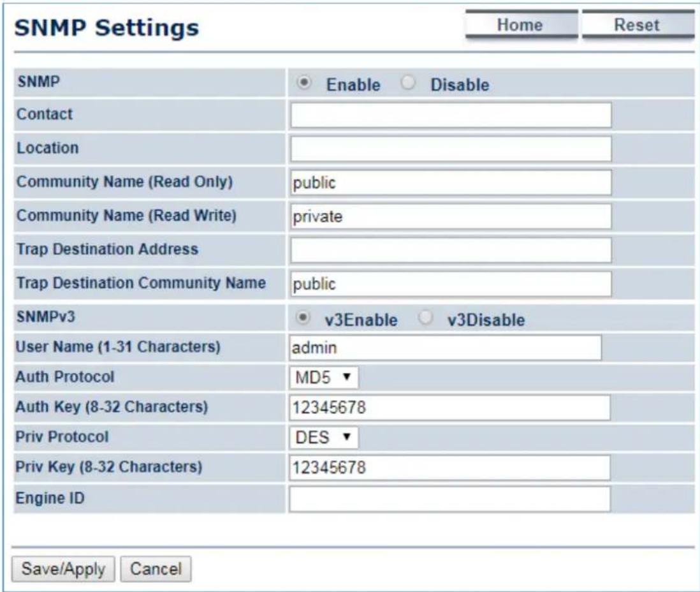Click the Trap Destination Community Name field
The image size is (700, 592).
(451, 284)
